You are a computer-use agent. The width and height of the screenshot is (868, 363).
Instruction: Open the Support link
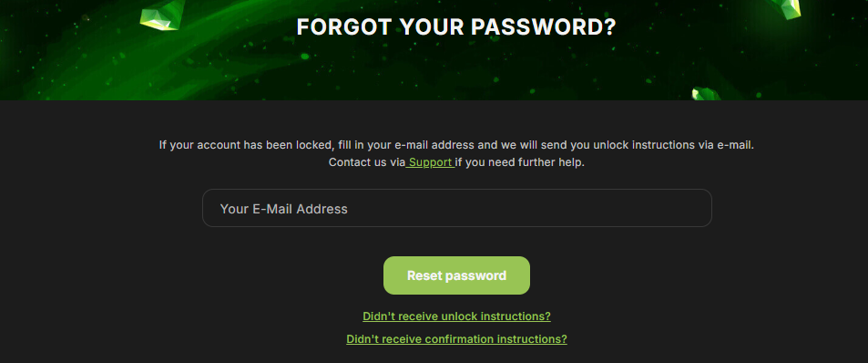point(430,163)
